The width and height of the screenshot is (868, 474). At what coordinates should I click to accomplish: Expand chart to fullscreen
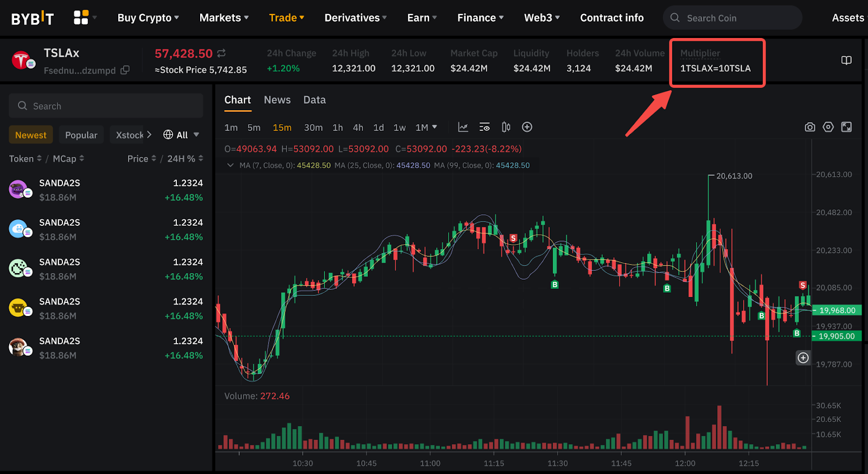click(x=846, y=127)
